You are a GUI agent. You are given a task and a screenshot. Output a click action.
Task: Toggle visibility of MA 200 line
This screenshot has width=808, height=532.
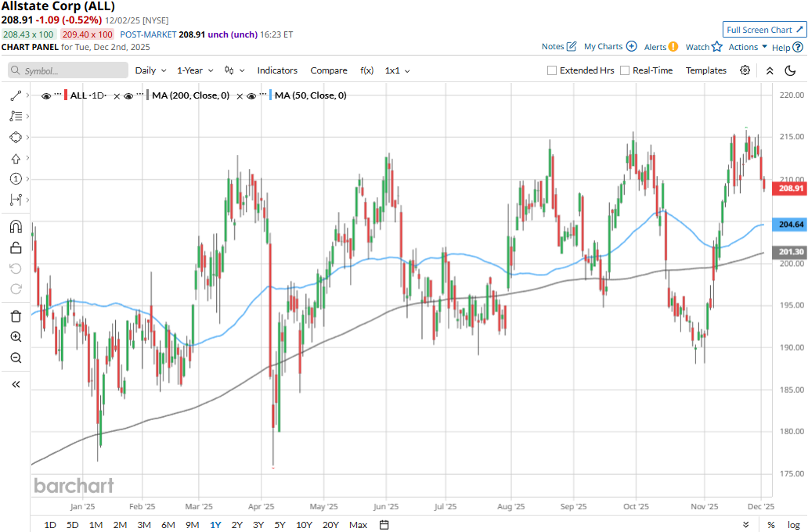click(129, 95)
